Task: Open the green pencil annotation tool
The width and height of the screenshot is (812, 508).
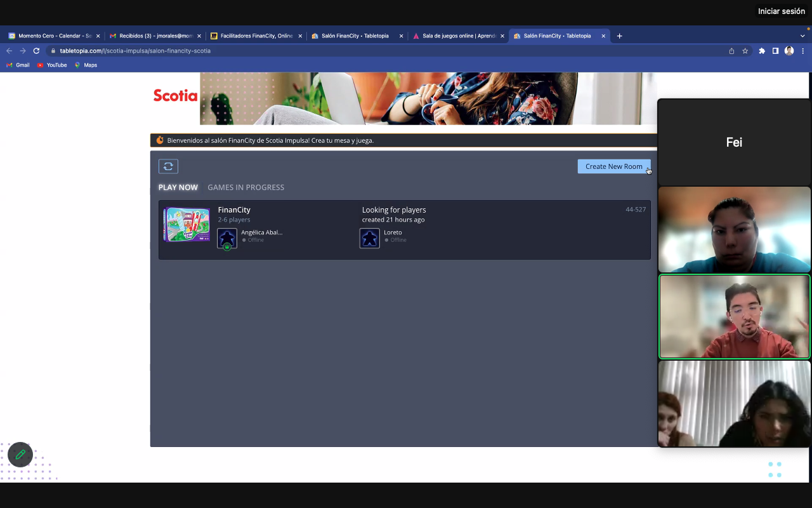Action: 20,455
